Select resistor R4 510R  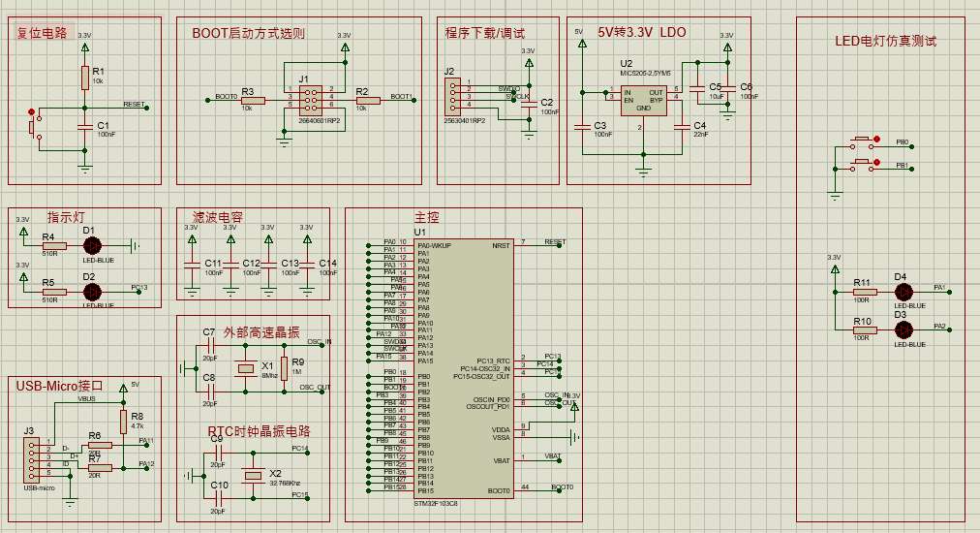(54, 246)
